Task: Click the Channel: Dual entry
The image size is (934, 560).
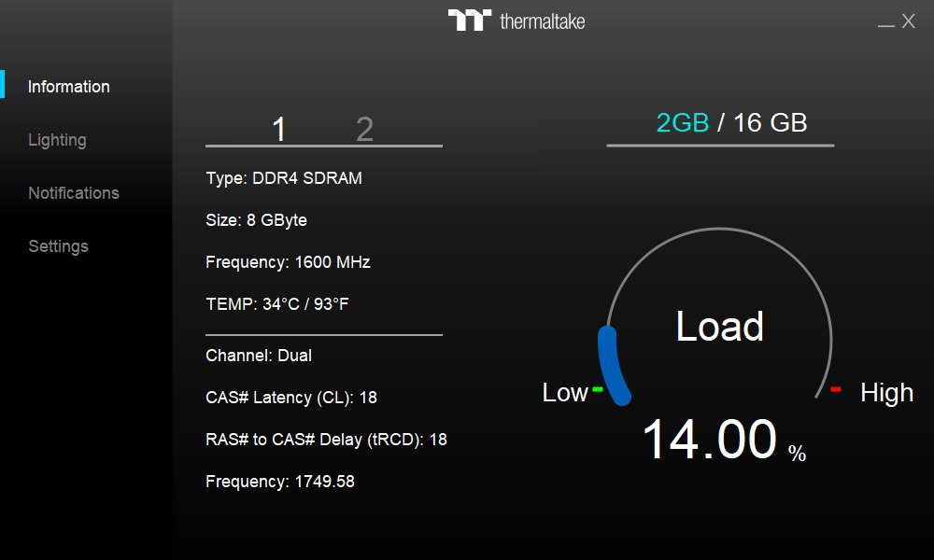Action: (259, 356)
